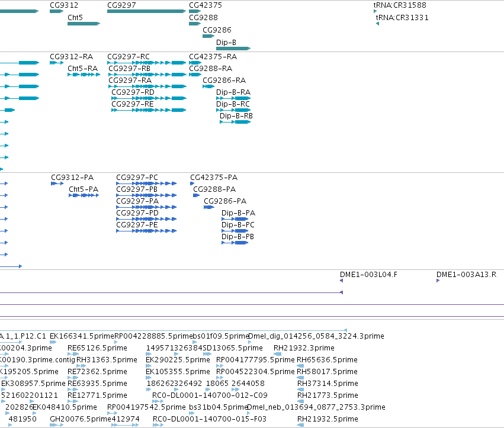Select tRNA:CR31588 feature label
This screenshot has height=428, width=504.
400,5
